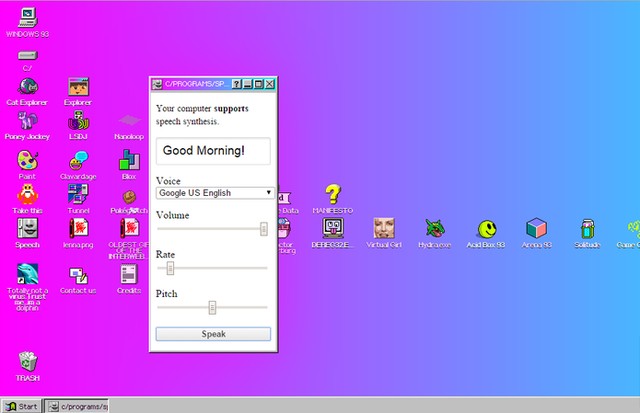The image size is (640, 413).
Task: Open the Start menu
Action: pyautogui.click(x=22, y=406)
